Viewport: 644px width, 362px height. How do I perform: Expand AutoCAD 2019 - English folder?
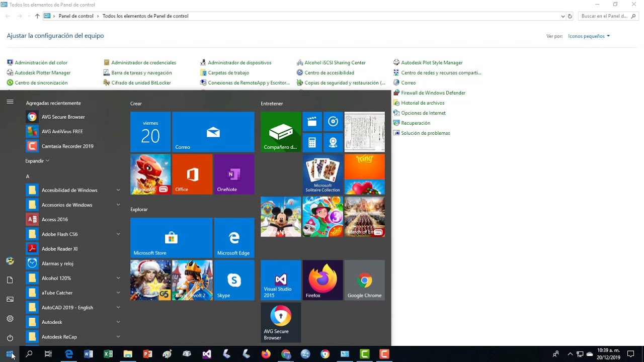point(73,307)
